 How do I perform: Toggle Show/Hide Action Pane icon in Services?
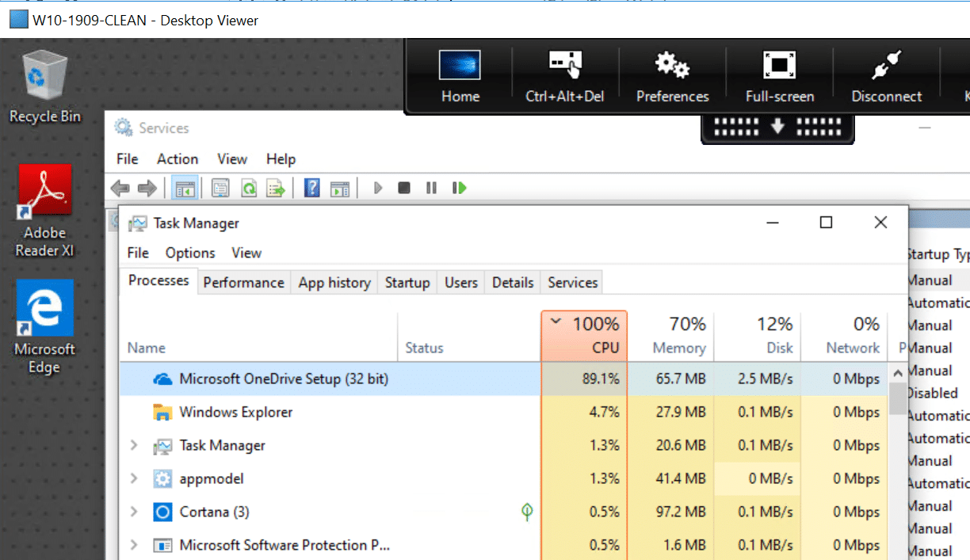point(339,189)
